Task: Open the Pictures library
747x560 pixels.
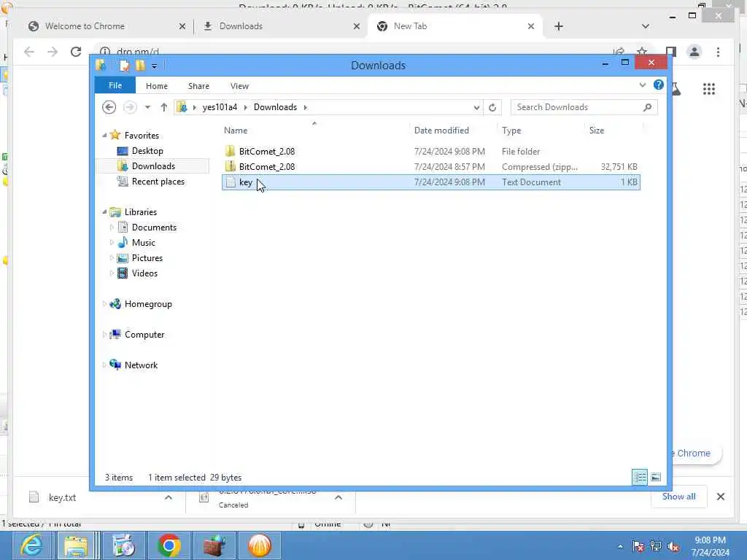Action: (147, 257)
